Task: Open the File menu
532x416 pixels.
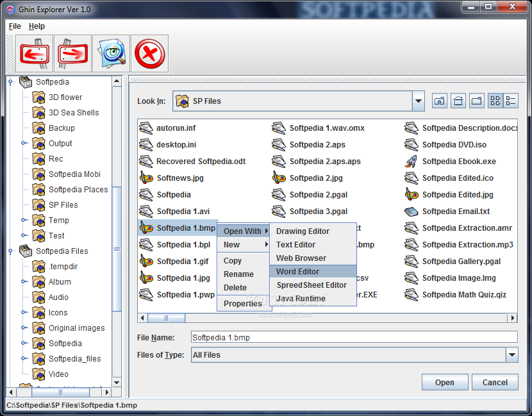Action: (x=15, y=26)
